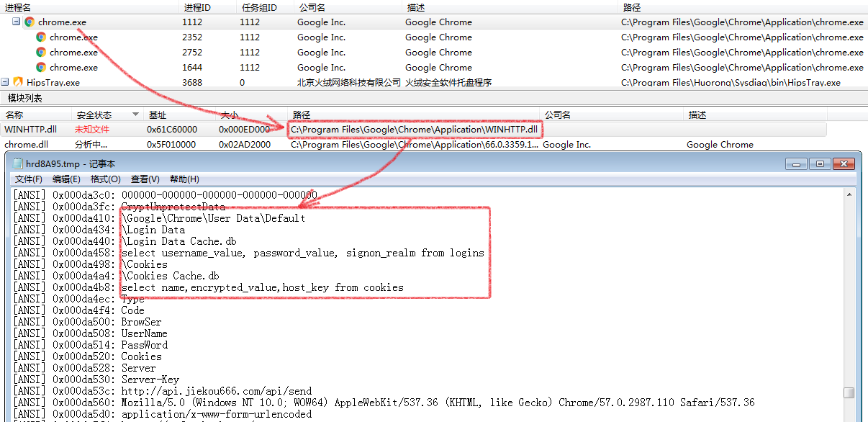Sort processes by 进程ID column header
Image resolution: width=868 pixels, height=422 pixels.
[x=197, y=7]
